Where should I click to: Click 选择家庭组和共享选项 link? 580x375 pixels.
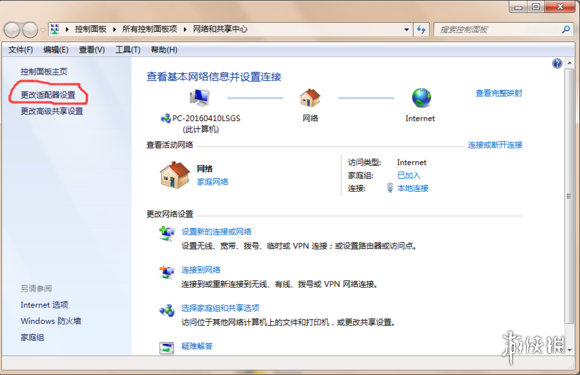[x=220, y=308]
